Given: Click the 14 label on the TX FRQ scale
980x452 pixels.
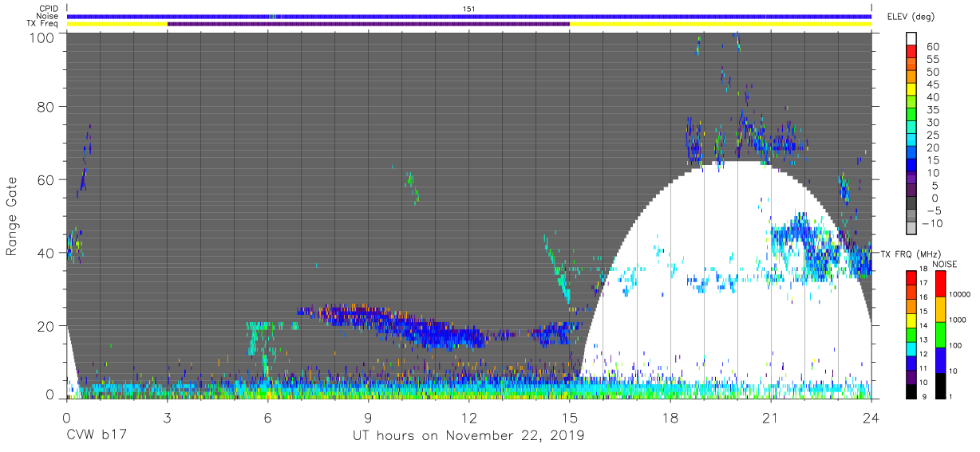Looking at the screenshot, I should coord(926,326).
